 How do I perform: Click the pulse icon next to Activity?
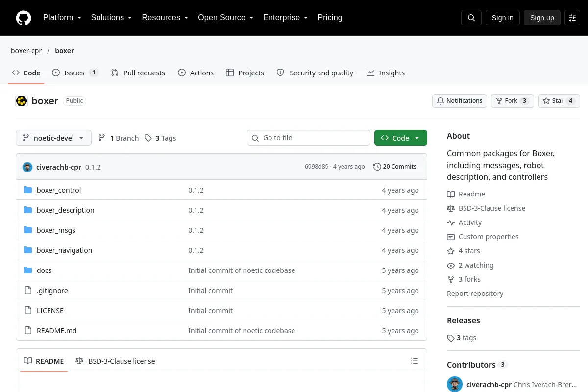coord(451,222)
